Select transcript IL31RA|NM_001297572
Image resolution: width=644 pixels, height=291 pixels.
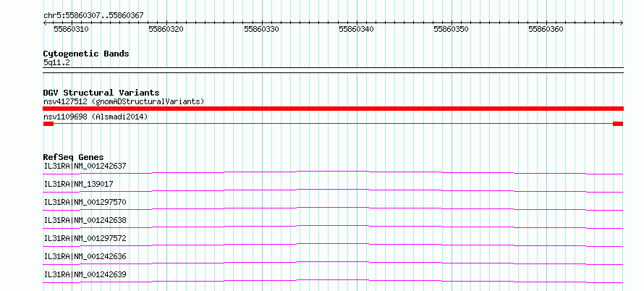click(x=85, y=238)
